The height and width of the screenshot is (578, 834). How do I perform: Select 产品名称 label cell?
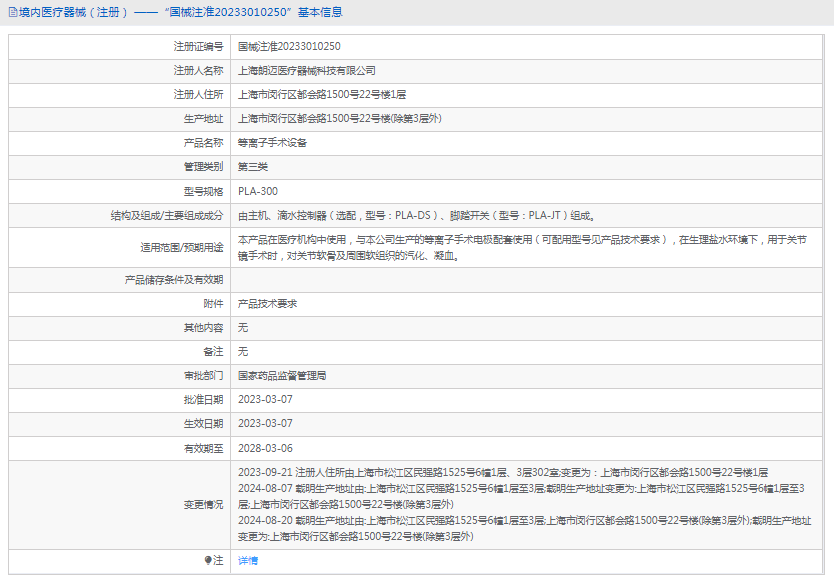119,143
